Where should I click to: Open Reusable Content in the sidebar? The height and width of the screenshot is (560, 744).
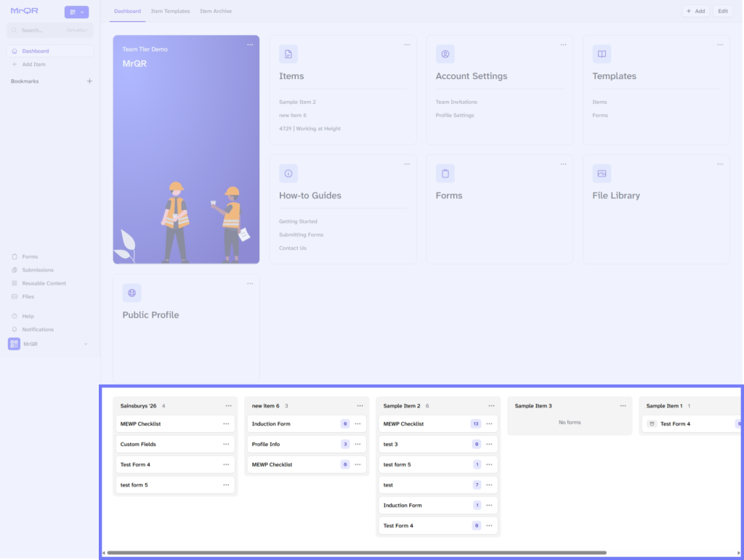click(x=44, y=283)
